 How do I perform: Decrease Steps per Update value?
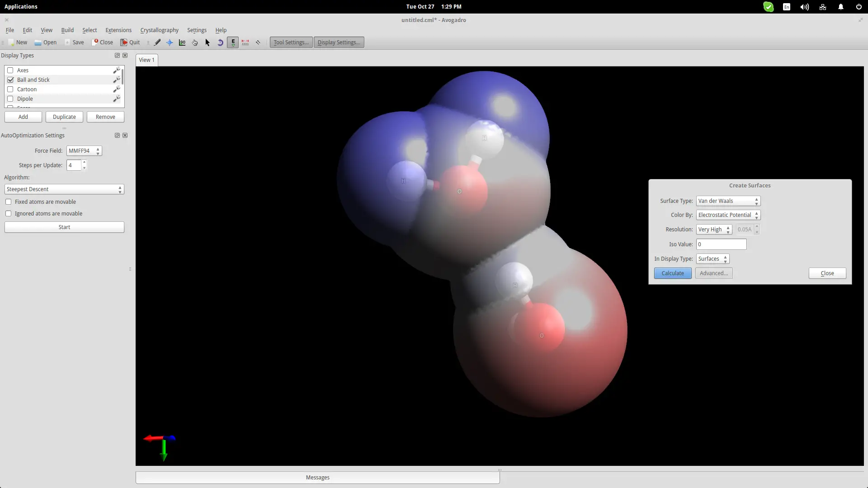84,168
